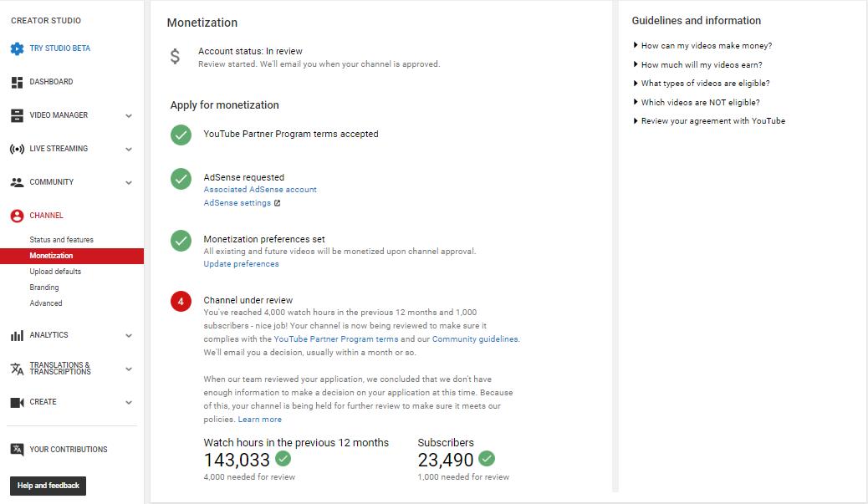Click the green check beside 23,490 subscribers
This screenshot has width=868, height=504.
pos(487,459)
